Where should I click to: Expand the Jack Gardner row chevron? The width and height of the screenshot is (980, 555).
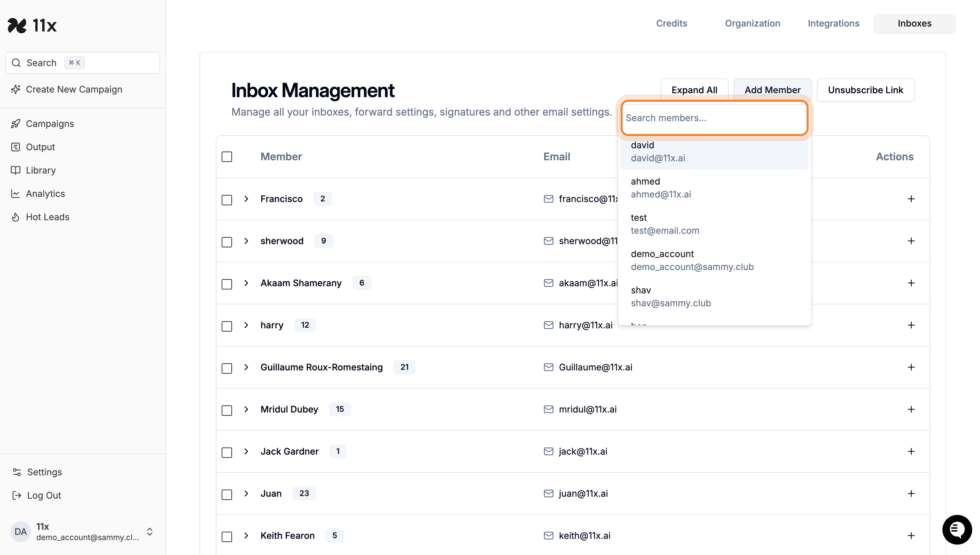click(x=246, y=451)
